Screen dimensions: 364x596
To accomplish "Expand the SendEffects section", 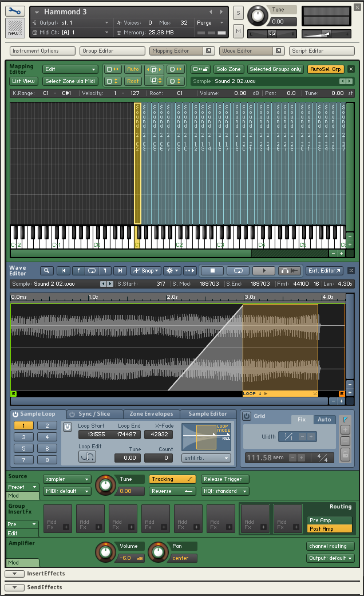I will pos(14,587).
